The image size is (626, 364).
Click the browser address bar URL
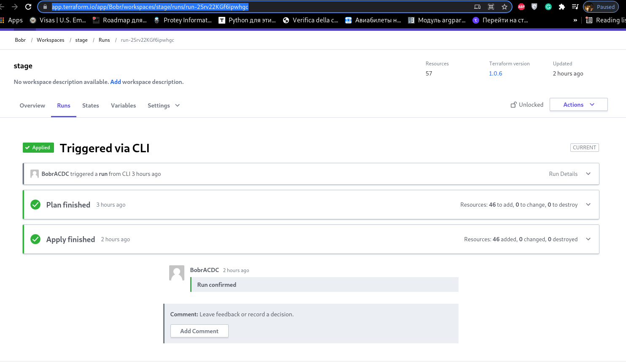click(150, 7)
